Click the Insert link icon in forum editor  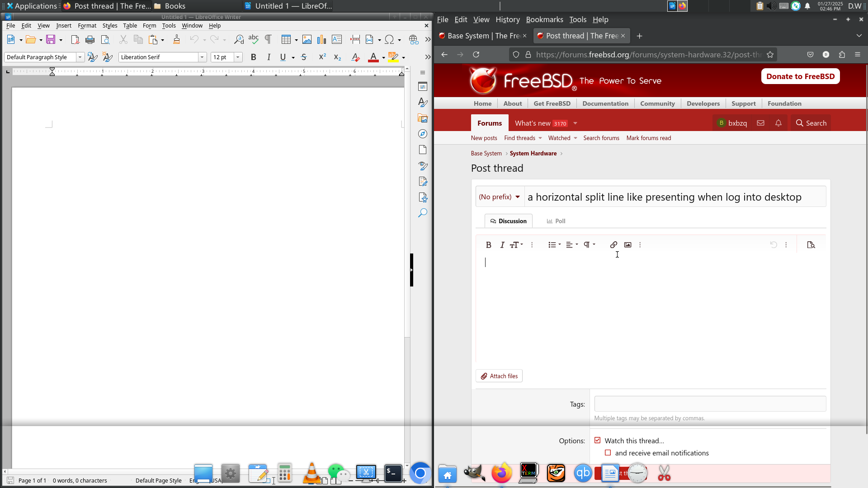pyautogui.click(x=613, y=245)
